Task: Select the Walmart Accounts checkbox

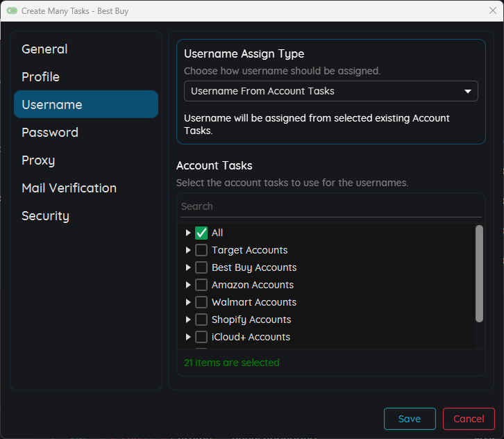Action: point(201,302)
